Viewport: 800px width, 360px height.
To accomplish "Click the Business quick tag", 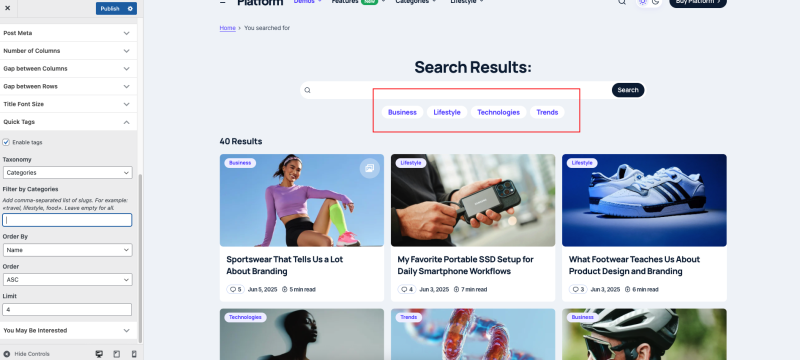I will 402,112.
